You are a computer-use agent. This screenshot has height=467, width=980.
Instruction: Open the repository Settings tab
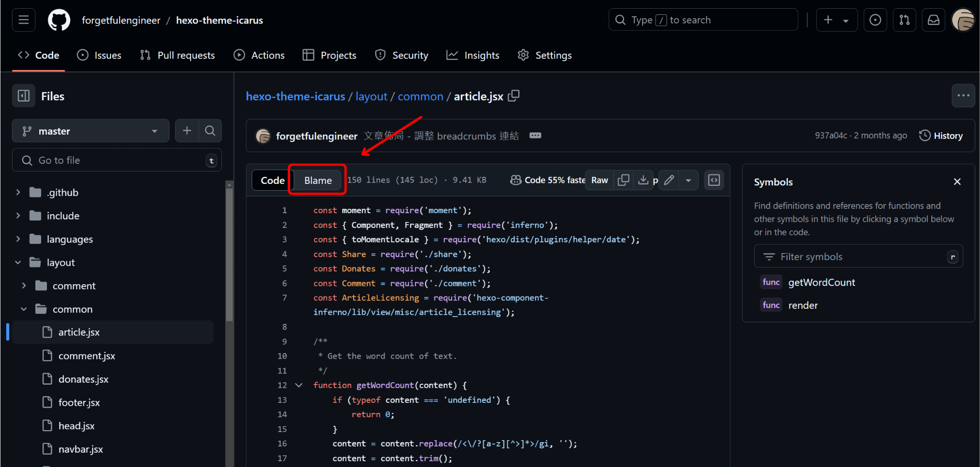[x=545, y=55]
